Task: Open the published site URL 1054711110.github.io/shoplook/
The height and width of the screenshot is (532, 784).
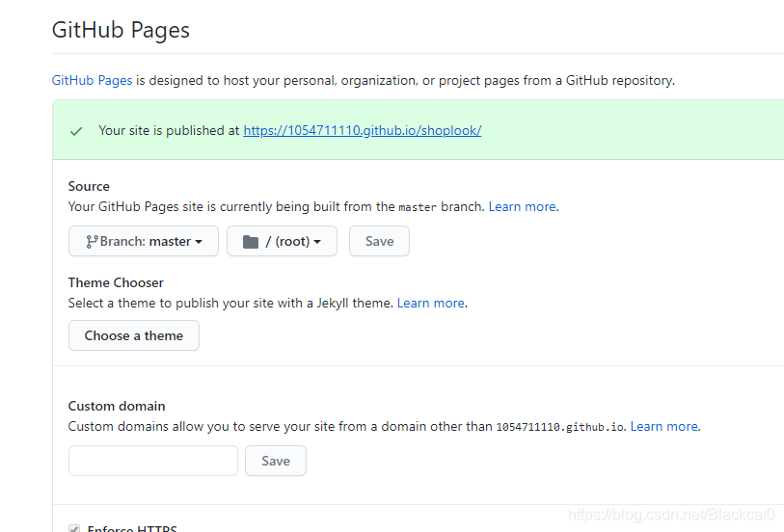Action: tap(362, 130)
